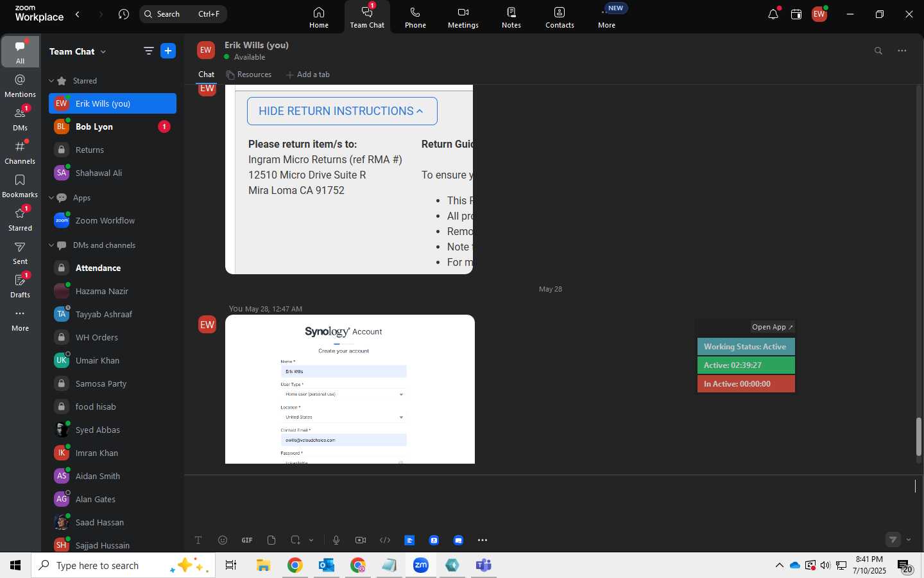The image size is (924, 578).
Task: Click More in the left sidebar
Action: click(21, 319)
